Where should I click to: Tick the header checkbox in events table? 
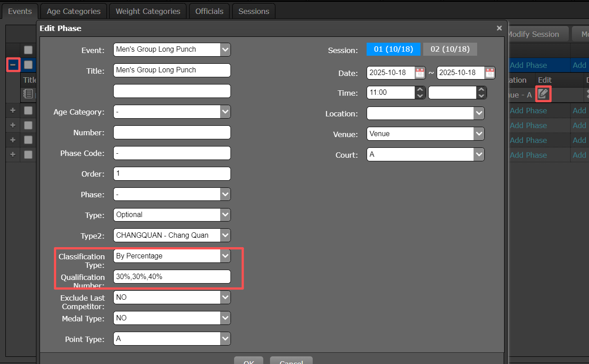(28, 49)
